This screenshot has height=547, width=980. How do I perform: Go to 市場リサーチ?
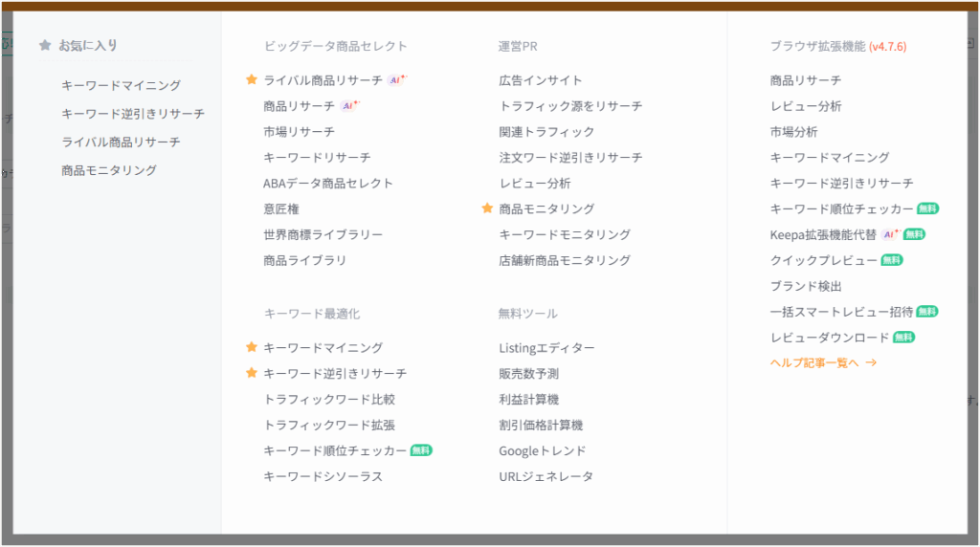[300, 131]
